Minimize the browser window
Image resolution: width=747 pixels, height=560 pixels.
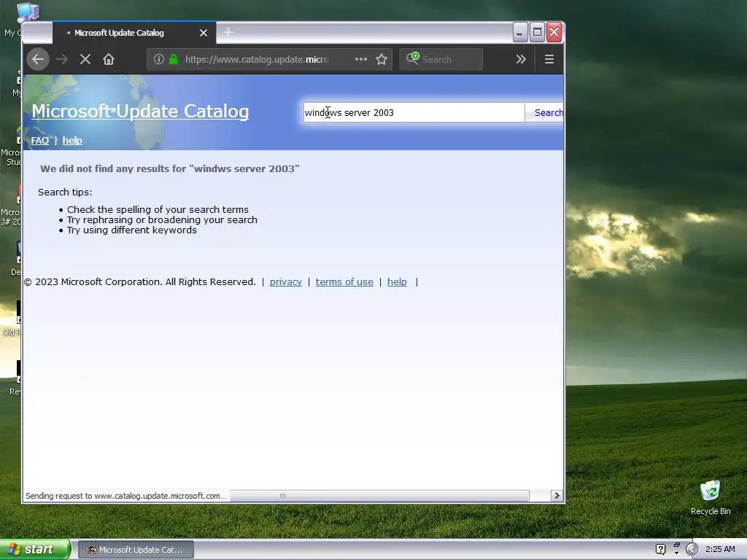(519, 32)
